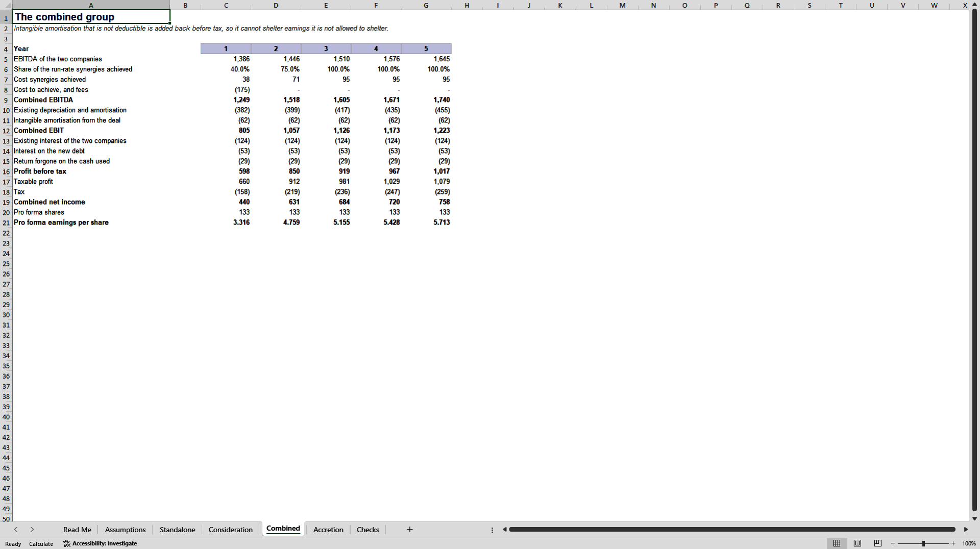Select year 5 Pro forma EPS 5.713
The height and width of the screenshot is (549, 980).
pos(426,222)
